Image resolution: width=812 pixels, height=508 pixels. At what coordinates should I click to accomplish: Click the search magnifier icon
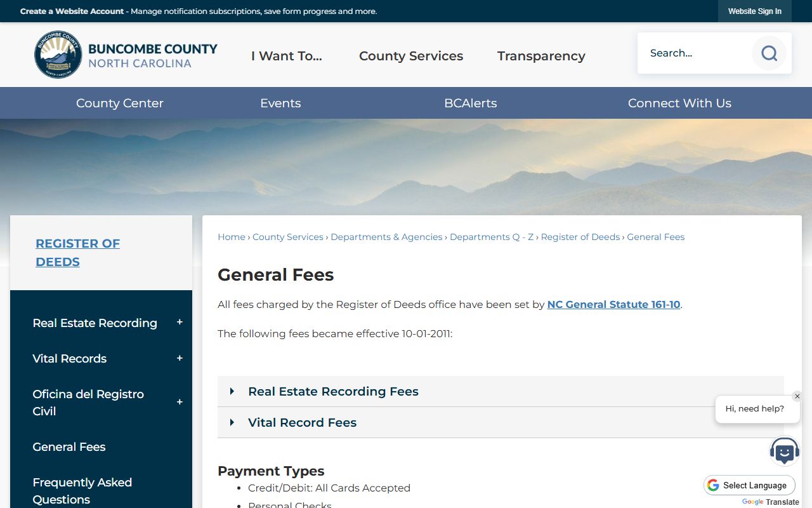coord(769,53)
